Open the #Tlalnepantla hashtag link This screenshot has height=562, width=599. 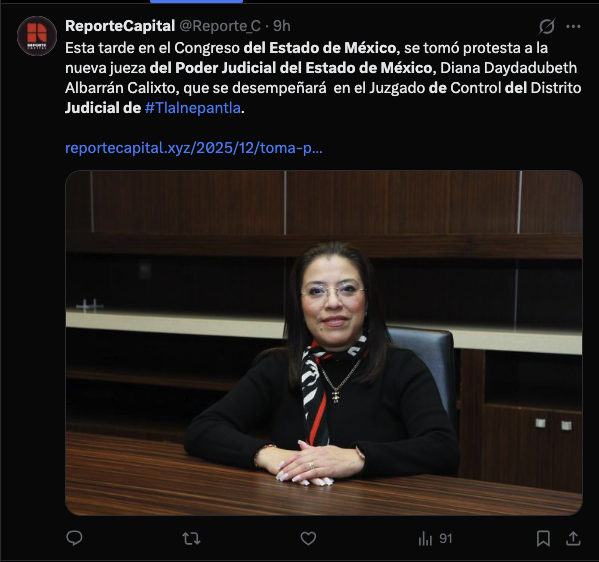click(193, 108)
